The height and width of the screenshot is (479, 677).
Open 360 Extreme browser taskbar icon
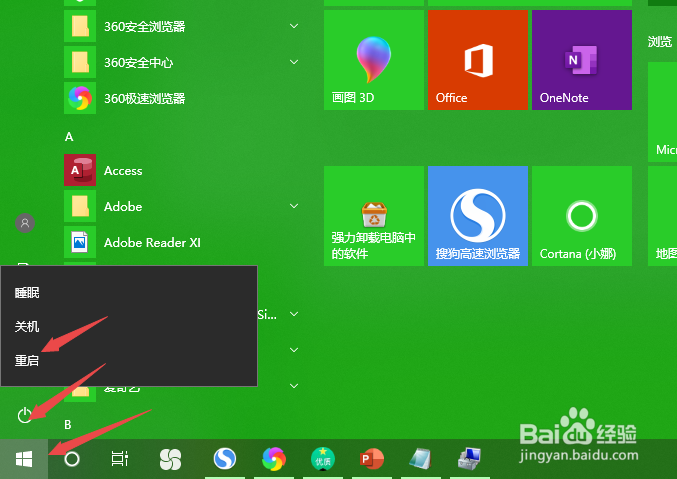(274, 459)
